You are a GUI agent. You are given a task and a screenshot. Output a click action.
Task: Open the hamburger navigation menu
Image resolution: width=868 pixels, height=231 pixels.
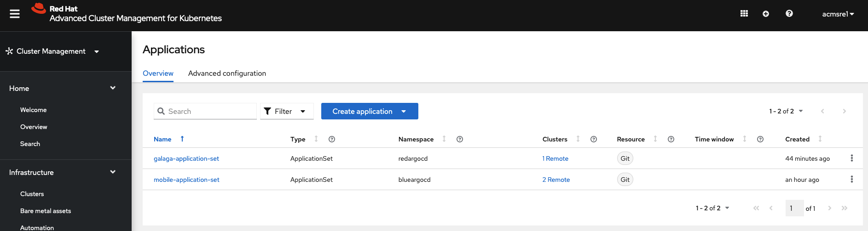[15, 14]
